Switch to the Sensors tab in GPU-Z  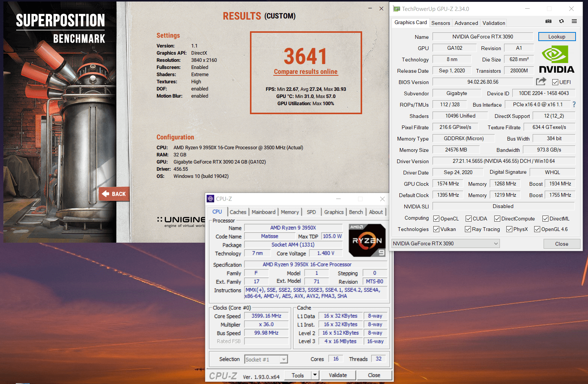441,23
